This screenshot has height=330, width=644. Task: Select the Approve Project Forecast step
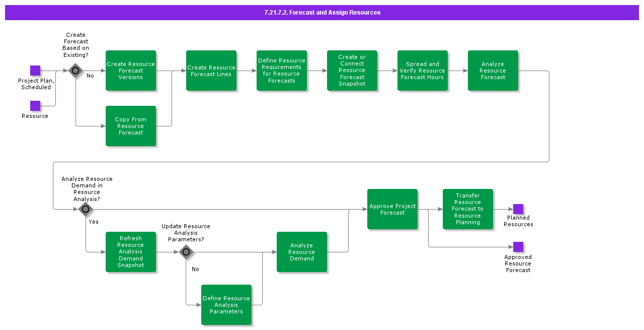click(x=392, y=209)
